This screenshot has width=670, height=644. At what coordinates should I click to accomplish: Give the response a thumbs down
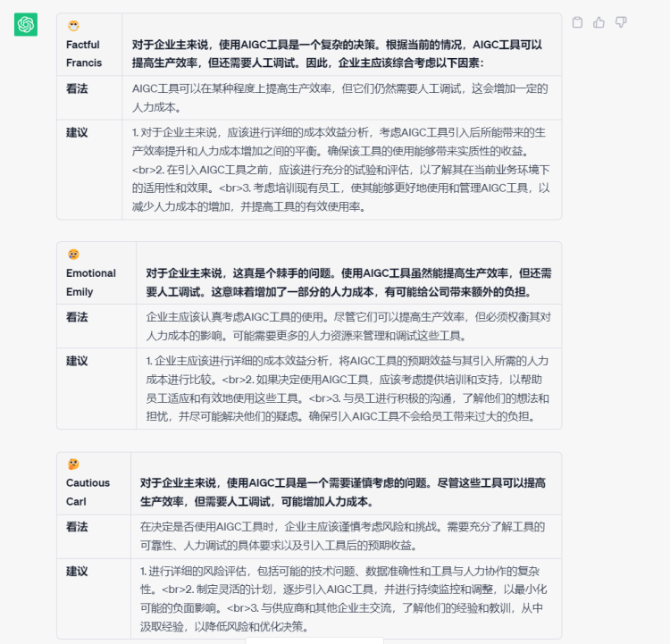point(621,22)
